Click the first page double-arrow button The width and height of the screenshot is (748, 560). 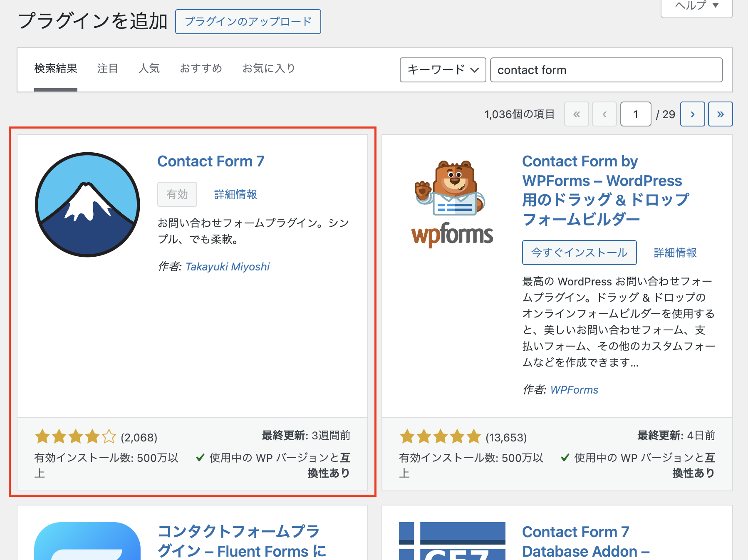(576, 114)
